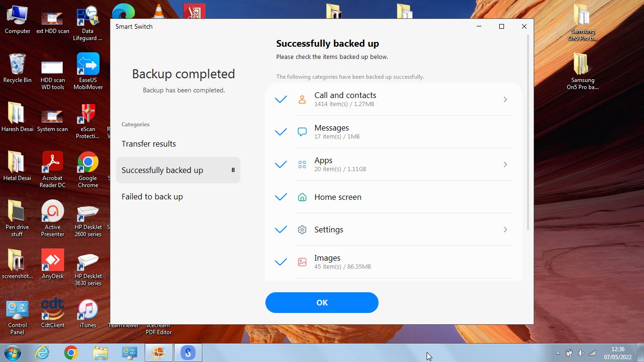The image size is (644, 362).
Task: Click the checkmark beside Call and contacts
Action: pos(281,99)
